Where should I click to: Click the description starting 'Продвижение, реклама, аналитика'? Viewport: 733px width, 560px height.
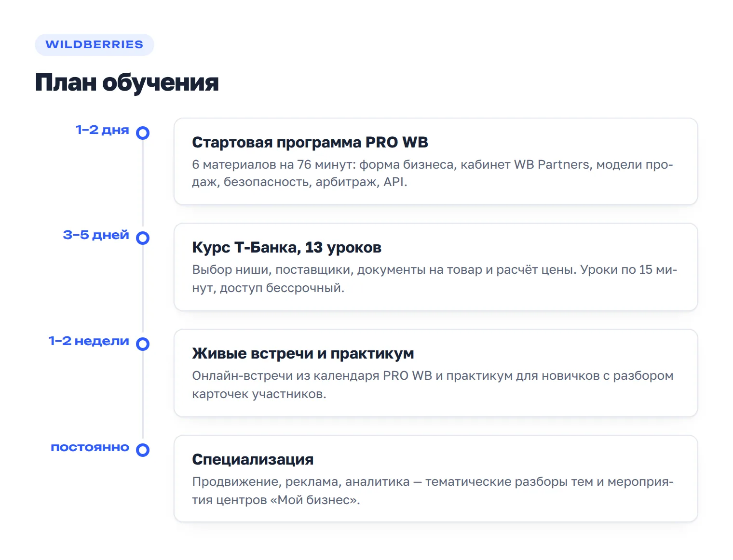point(433,491)
